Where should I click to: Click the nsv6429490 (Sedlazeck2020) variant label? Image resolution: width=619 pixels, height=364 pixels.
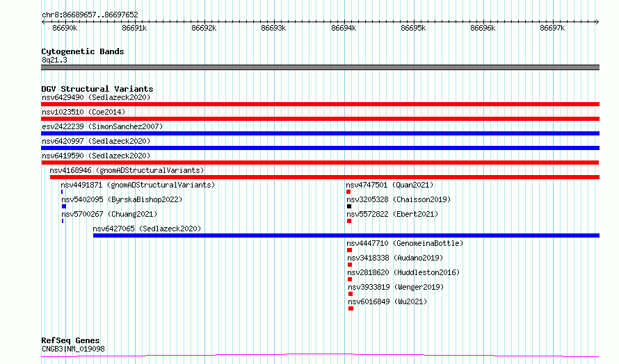click(x=96, y=97)
